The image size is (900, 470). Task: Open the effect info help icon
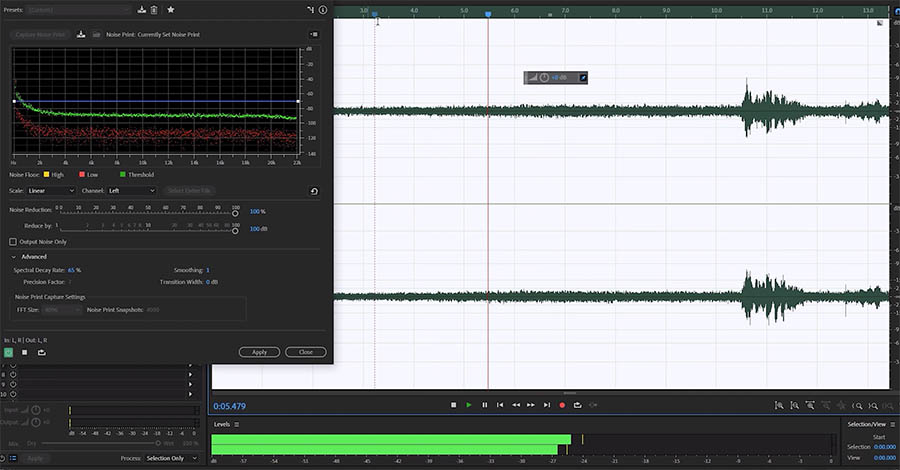[323, 9]
